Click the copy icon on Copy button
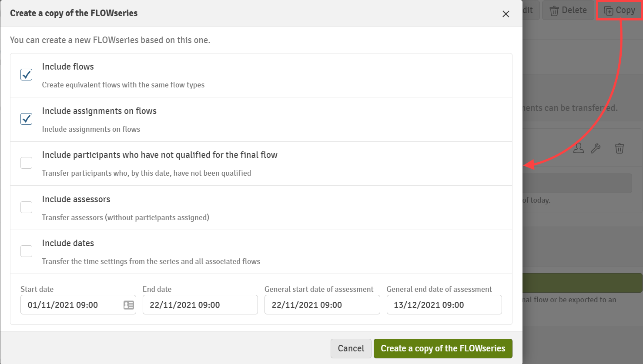 click(x=609, y=10)
